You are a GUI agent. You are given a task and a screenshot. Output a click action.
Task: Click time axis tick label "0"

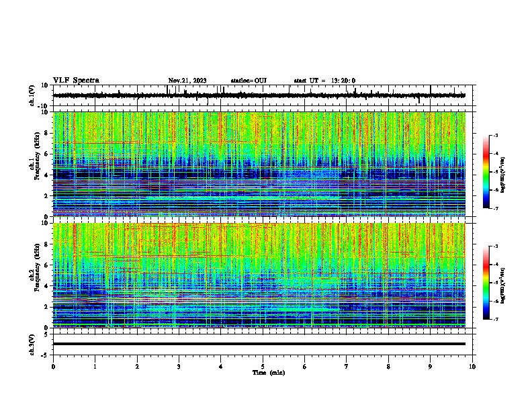[x=53, y=367]
